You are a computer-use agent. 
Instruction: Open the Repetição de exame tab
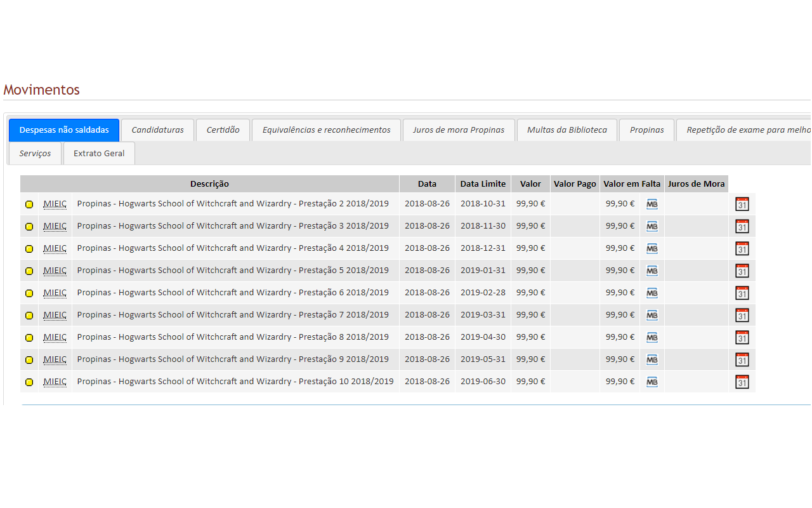pos(743,130)
